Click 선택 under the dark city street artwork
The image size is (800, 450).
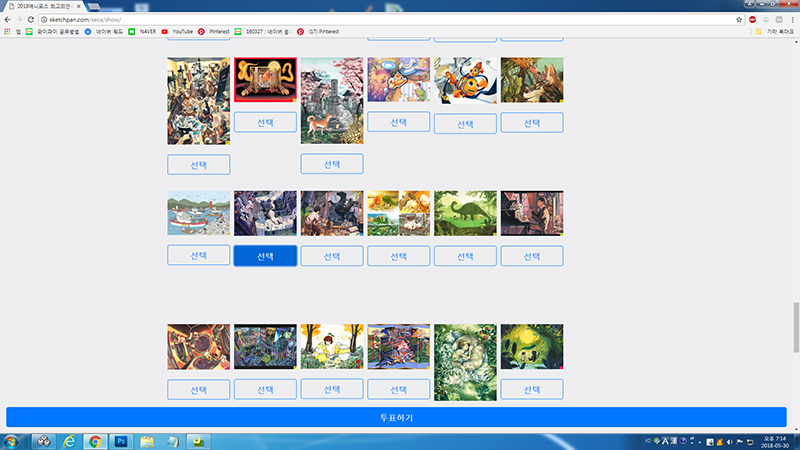coord(265,389)
